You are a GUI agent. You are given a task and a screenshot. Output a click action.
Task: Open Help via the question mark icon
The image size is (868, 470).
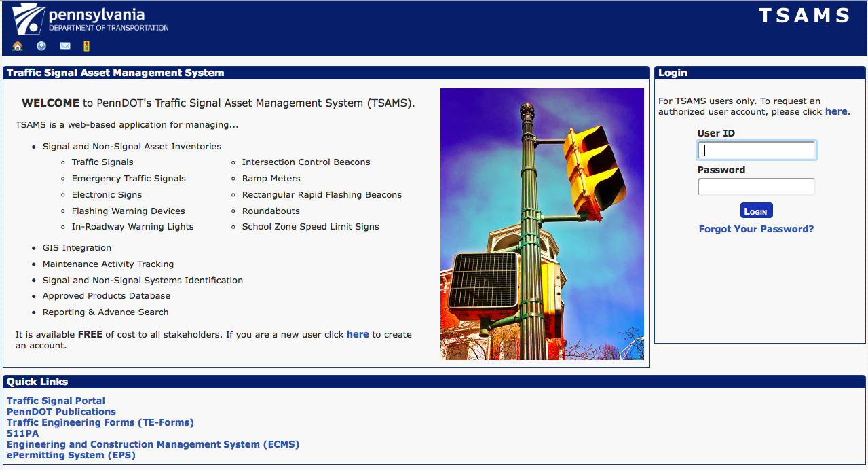pyautogui.click(x=41, y=46)
